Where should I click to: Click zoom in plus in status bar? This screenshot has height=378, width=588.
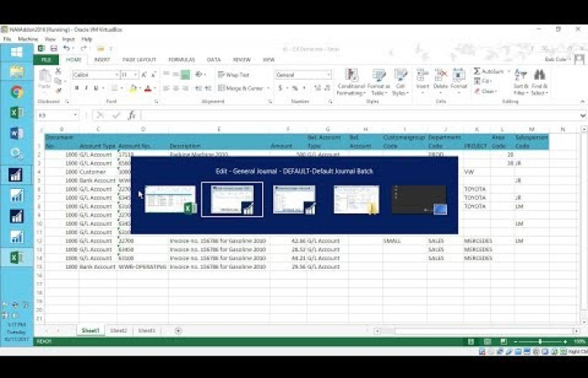tap(565, 342)
